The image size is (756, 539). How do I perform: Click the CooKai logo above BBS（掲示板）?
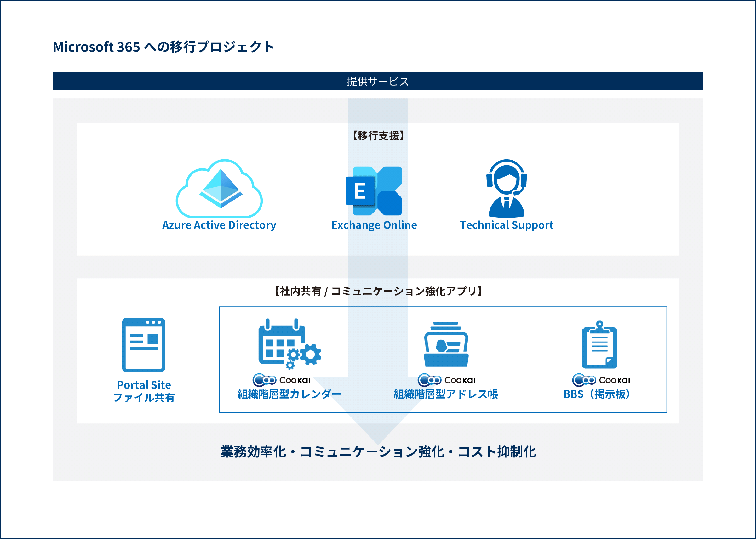coord(601,380)
